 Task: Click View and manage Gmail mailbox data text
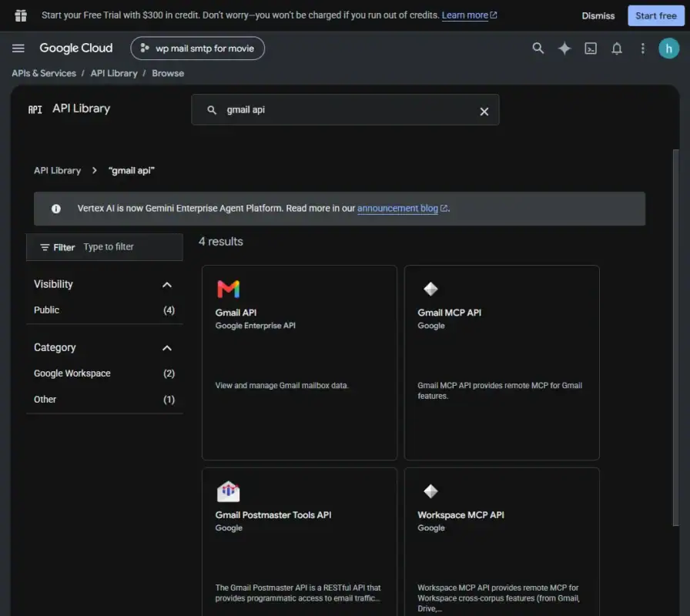pos(282,386)
